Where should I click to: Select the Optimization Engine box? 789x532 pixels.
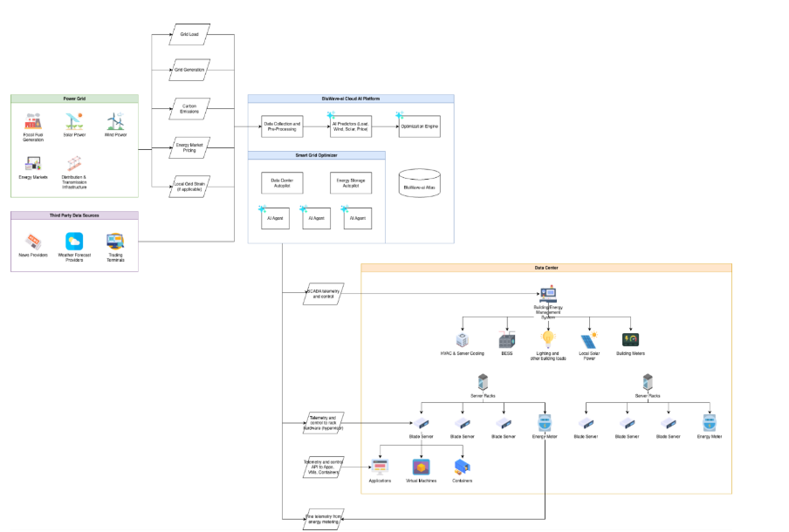419,127
